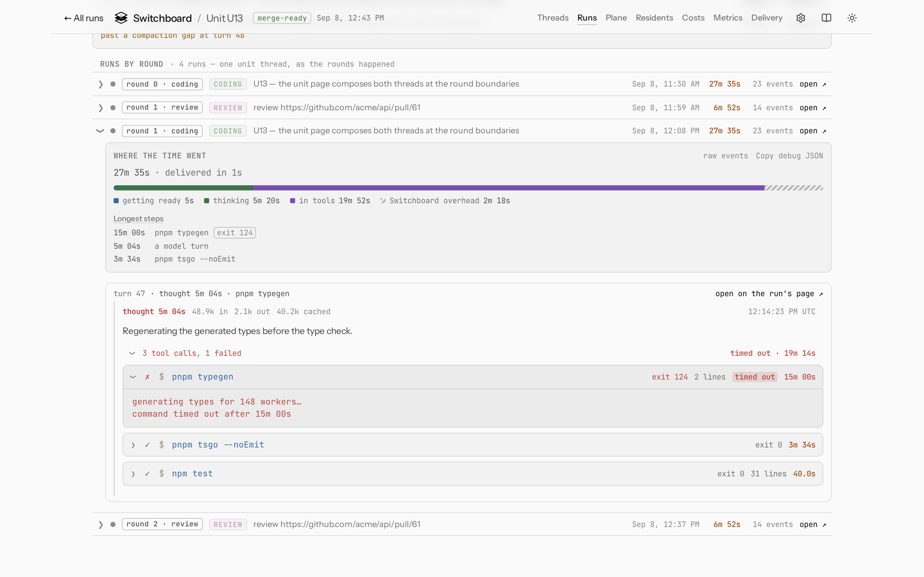This screenshot has width=924, height=577.
Task: Click the green check beside npm test
Action: [x=147, y=473]
